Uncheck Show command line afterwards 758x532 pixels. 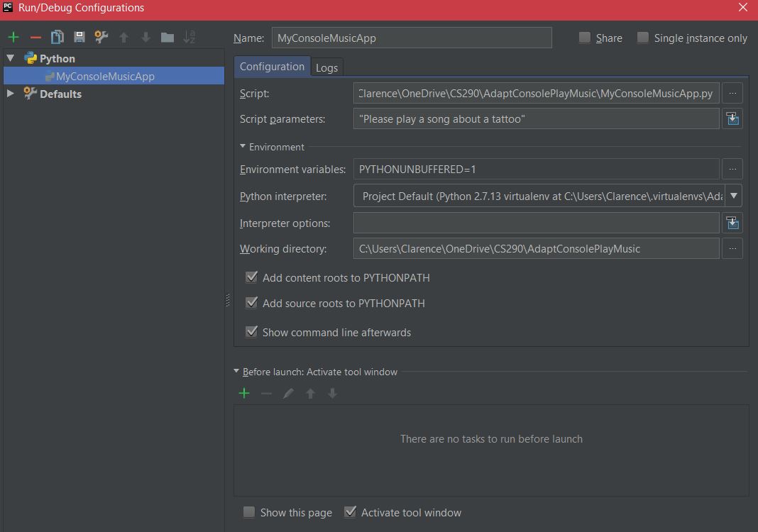[251, 332]
